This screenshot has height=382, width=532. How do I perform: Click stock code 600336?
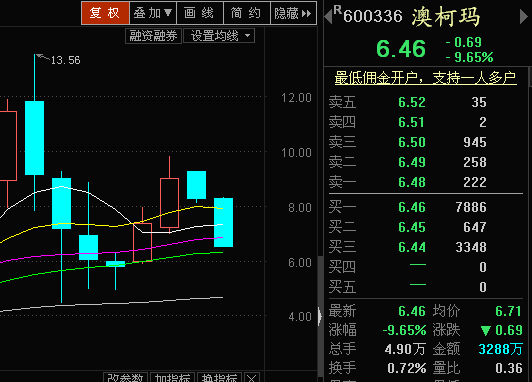[x=373, y=16]
